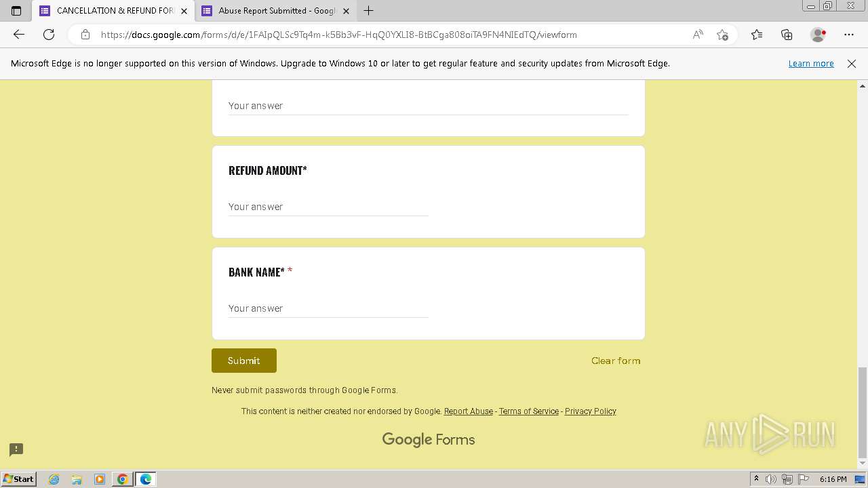Click the page vertical scrollbar thumb

click(863, 413)
